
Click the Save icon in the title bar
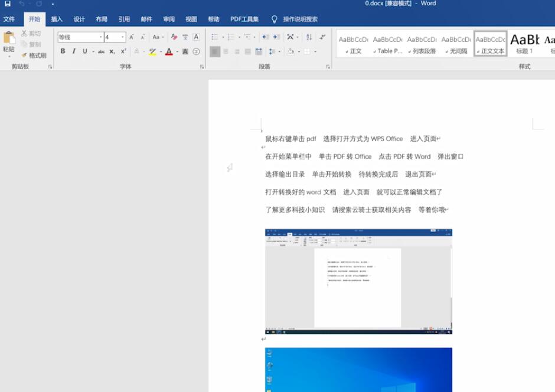[x=8, y=4]
